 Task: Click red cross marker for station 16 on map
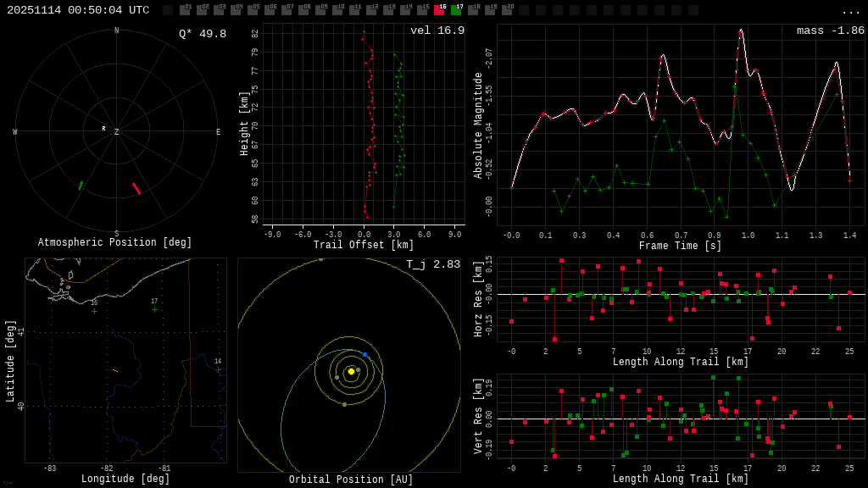(95, 312)
